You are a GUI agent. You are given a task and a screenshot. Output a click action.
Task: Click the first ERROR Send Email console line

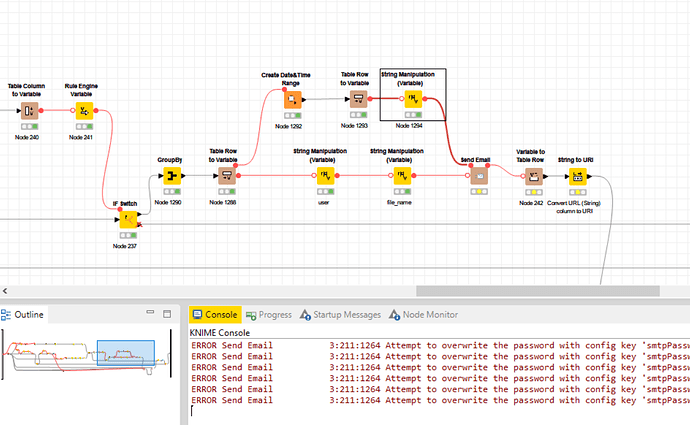click(x=440, y=345)
